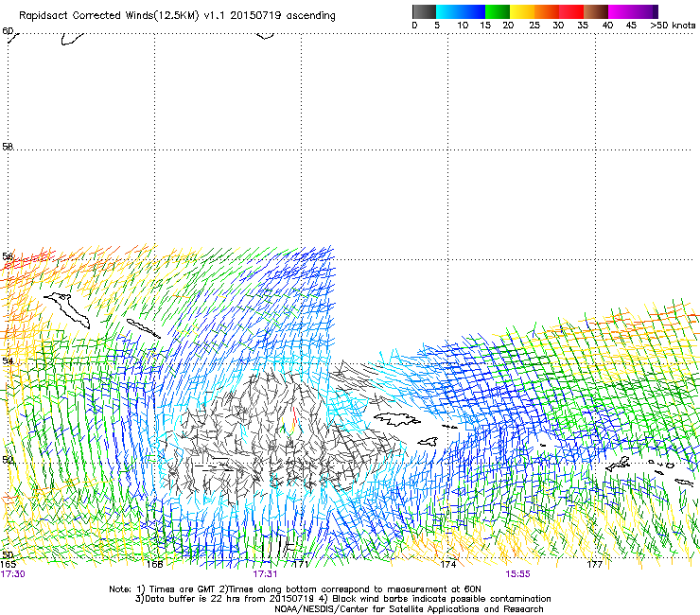This screenshot has height=615, width=700.
Task: Click the 17:31 time label
Action: click(x=265, y=574)
